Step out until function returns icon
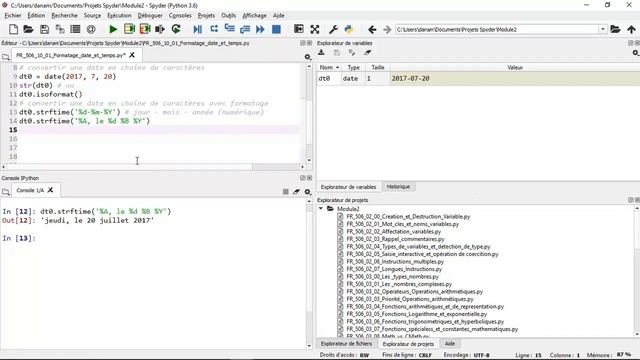The image size is (640, 360). click(x=245, y=29)
